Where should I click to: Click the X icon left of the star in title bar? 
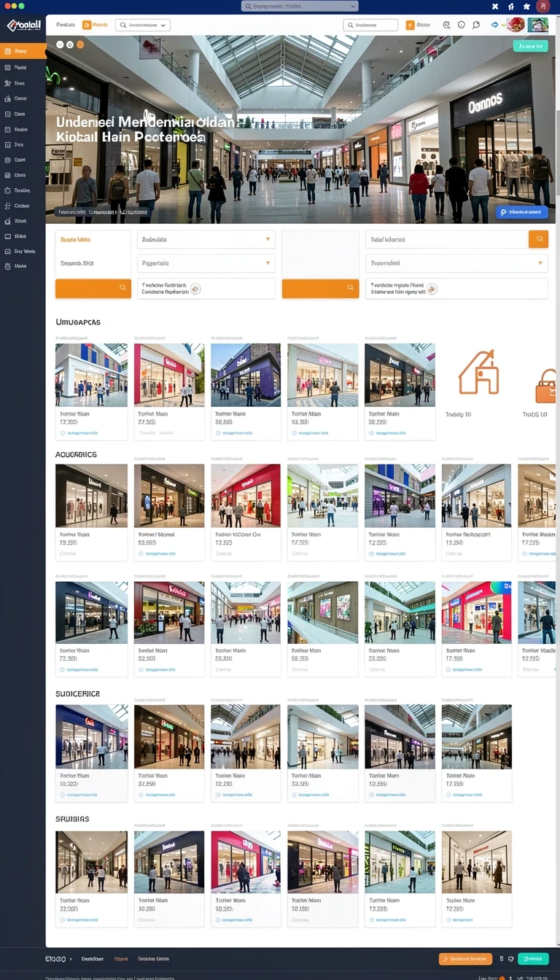click(x=495, y=6)
